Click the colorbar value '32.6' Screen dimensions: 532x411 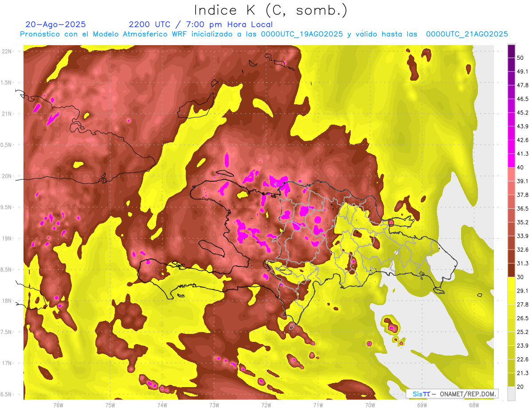[522, 250]
